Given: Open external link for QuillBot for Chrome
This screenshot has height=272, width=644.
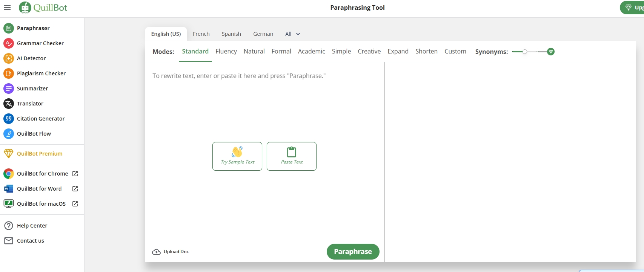Looking at the screenshot, I should click(75, 174).
